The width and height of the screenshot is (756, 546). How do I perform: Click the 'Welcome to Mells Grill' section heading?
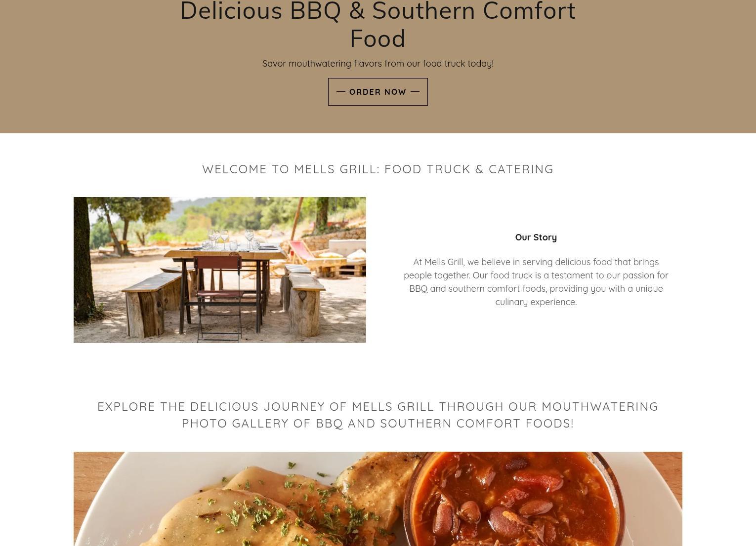(378, 169)
